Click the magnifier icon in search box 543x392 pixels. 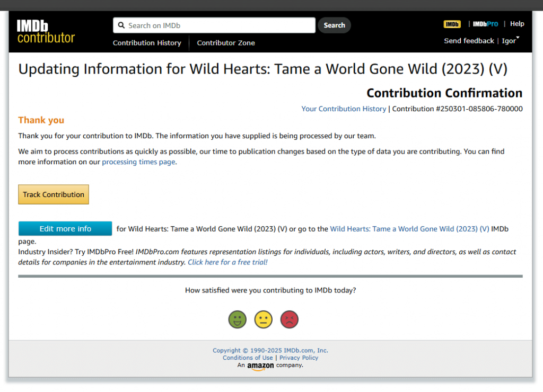coord(121,25)
